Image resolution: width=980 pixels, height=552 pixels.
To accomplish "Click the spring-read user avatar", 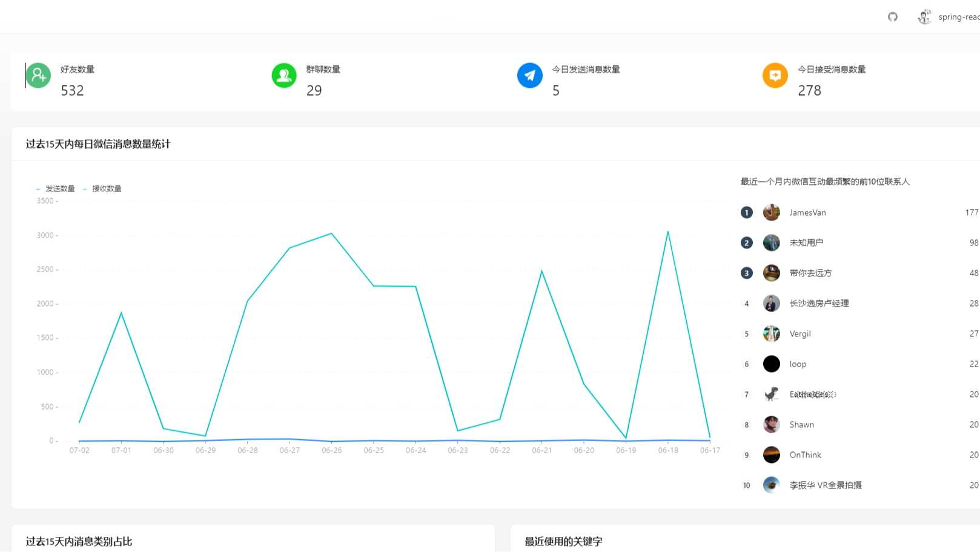I will (924, 17).
